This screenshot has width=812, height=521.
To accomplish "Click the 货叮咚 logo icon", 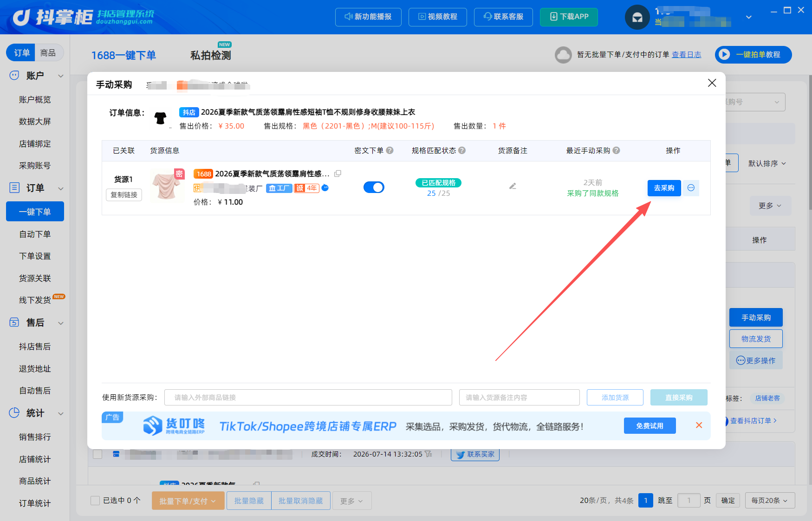I will pyautogui.click(x=153, y=426).
